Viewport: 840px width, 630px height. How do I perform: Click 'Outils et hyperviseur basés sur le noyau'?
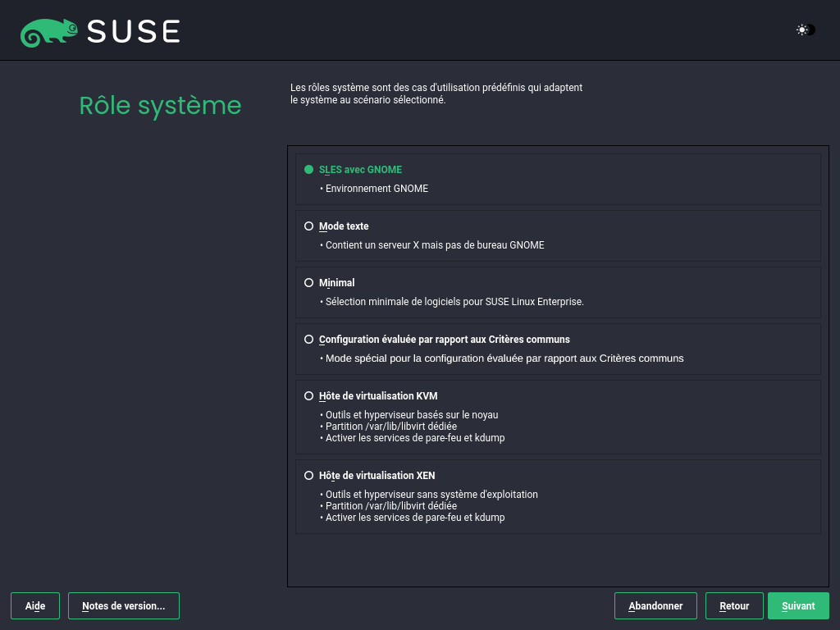pos(412,414)
